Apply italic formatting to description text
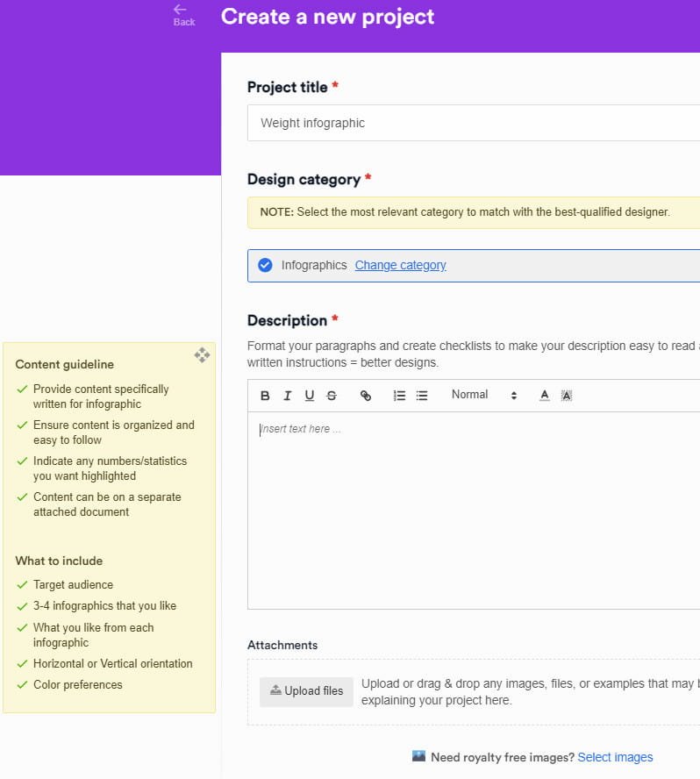700x779 pixels. [x=287, y=396]
